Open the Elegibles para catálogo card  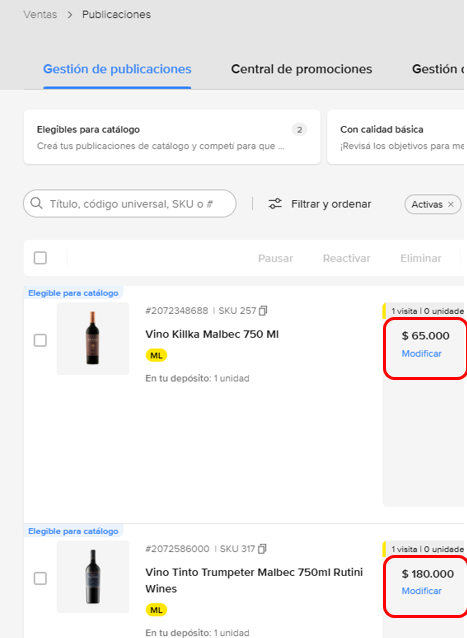(172, 137)
